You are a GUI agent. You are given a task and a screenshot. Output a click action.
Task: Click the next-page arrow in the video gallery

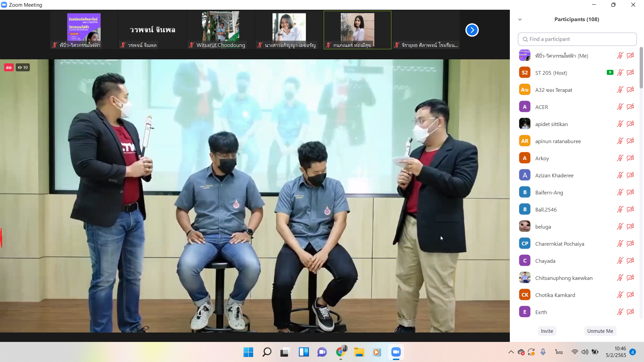472,30
